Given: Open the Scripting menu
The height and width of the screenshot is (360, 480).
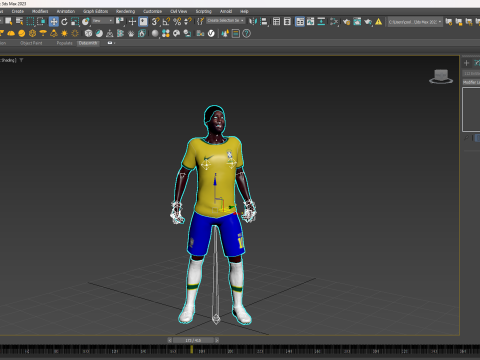Looking at the screenshot, I should tap(204, 11).
